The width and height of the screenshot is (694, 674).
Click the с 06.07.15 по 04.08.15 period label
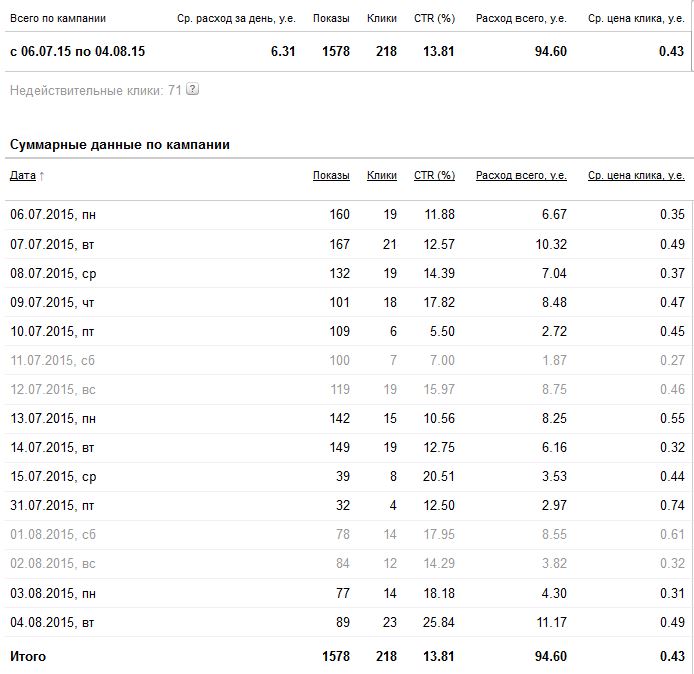pos(77,51)
